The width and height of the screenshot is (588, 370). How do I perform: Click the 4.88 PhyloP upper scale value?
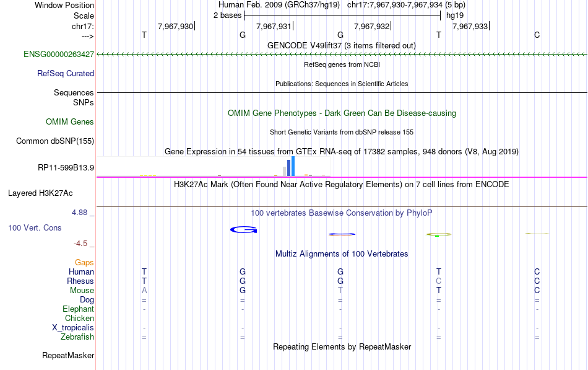(x=79, y=213)
